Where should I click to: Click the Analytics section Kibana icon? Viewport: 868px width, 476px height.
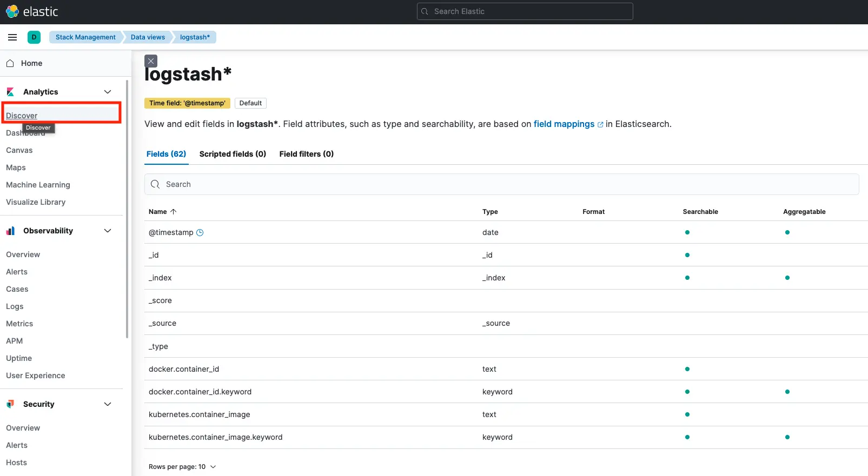tap(10, 92)
